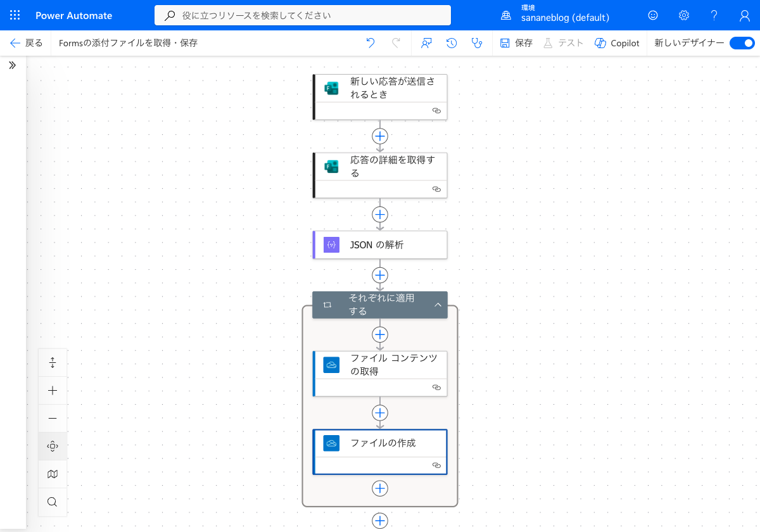Click the Forms icon on 応答の詳細を取得する
This screenshot has height=532, width=760.
tap(331, 167)
